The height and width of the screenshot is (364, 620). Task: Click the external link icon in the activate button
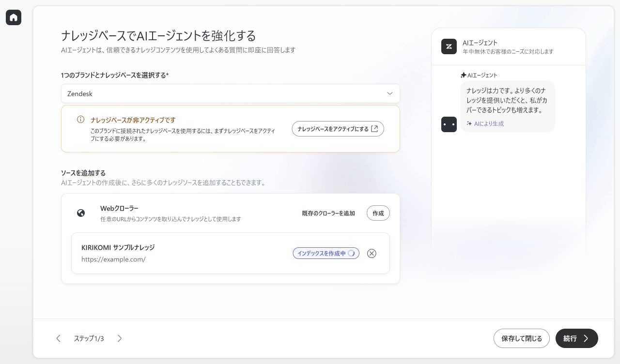374,129
